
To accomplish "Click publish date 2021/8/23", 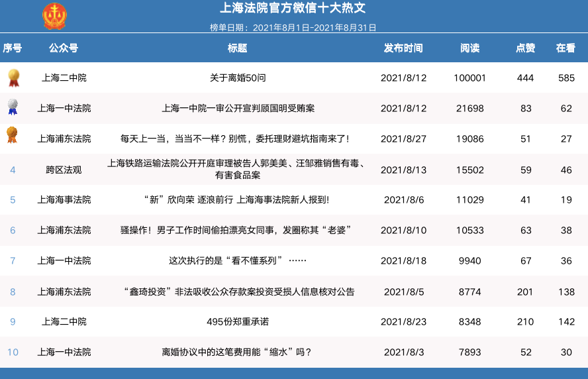I will [x=403, y=321].
